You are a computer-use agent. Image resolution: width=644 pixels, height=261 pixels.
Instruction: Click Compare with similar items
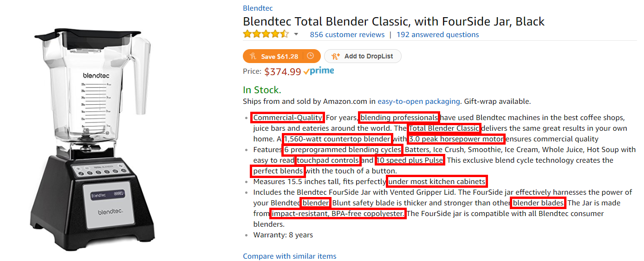[x=290, y=256]
